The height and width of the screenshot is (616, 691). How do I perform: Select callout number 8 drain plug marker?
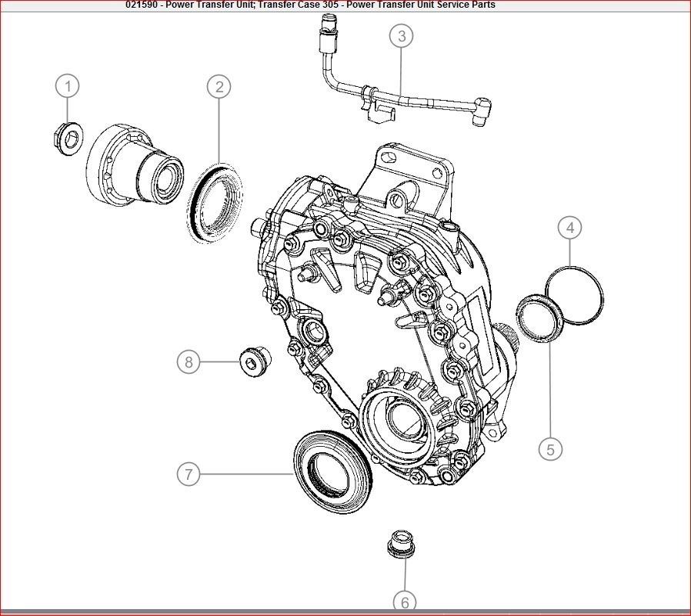click(189, 362)
